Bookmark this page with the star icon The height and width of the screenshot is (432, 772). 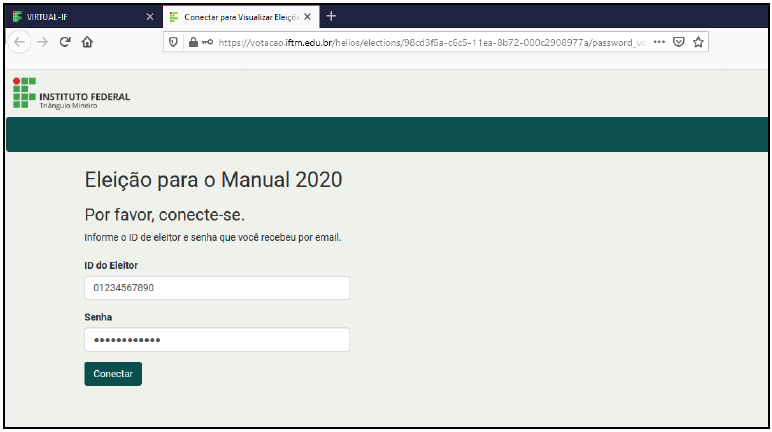point(698,42)
